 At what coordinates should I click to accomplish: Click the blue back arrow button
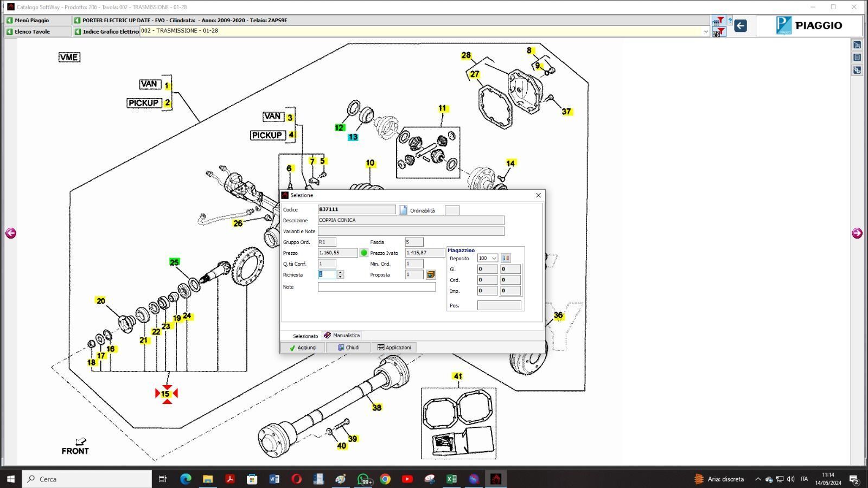[x=740, y=25]
